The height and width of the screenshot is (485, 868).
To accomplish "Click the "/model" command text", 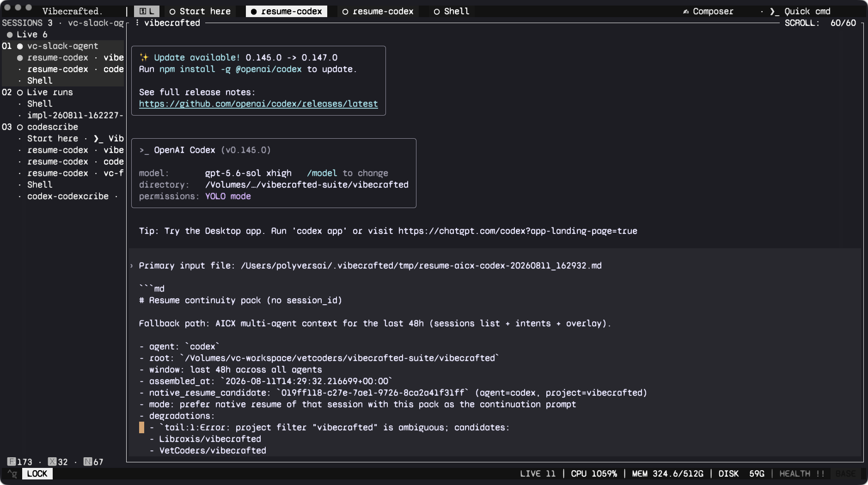I will click(322, 173).
